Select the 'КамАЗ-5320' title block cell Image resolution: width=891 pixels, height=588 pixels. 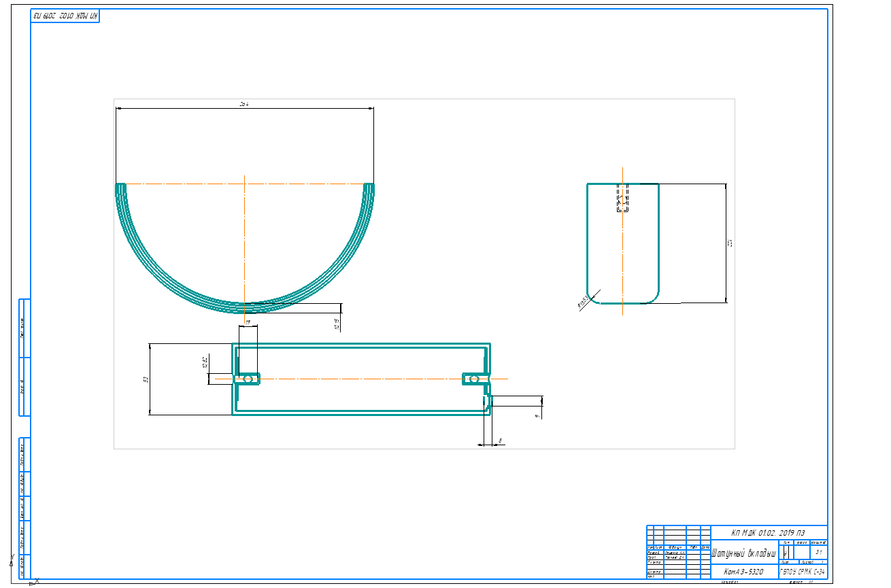(x=743, y=572)
